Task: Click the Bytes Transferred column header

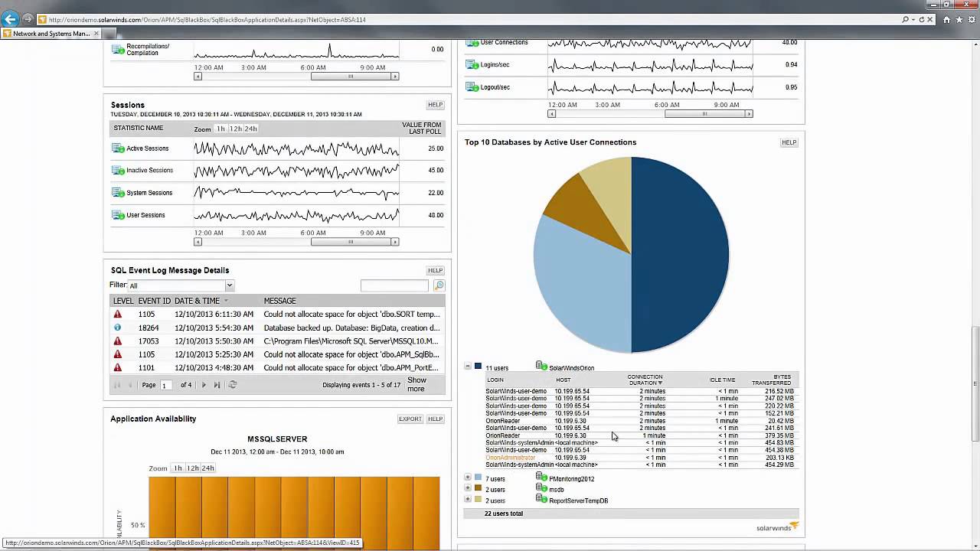Action: click(x=772, y=380)
